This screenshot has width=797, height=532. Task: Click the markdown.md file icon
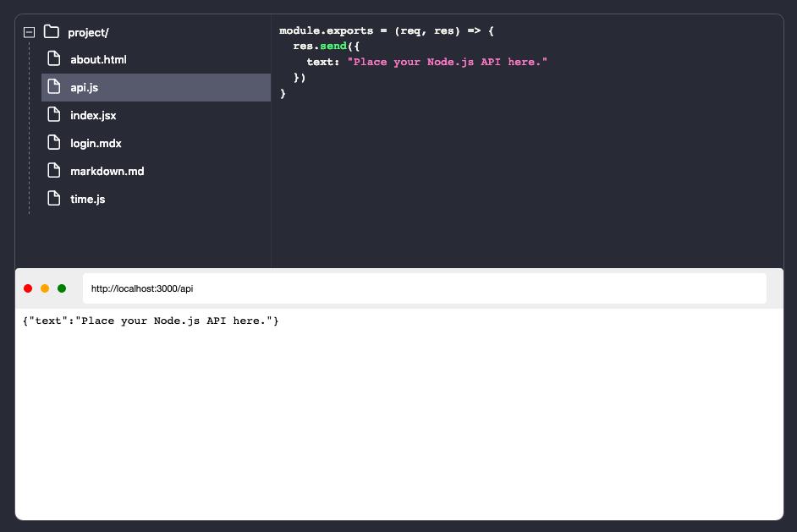[x=54, y=170]
